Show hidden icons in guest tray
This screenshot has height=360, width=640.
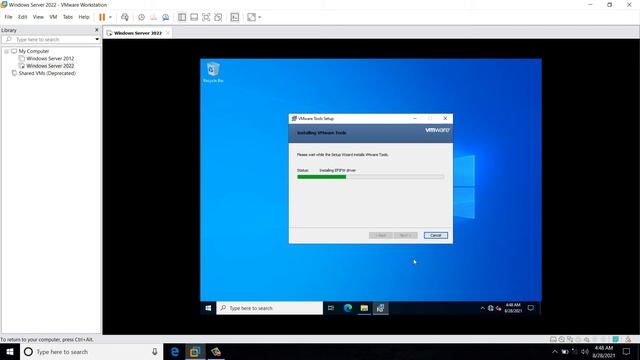pyautogui.click(x=482, y=308)
